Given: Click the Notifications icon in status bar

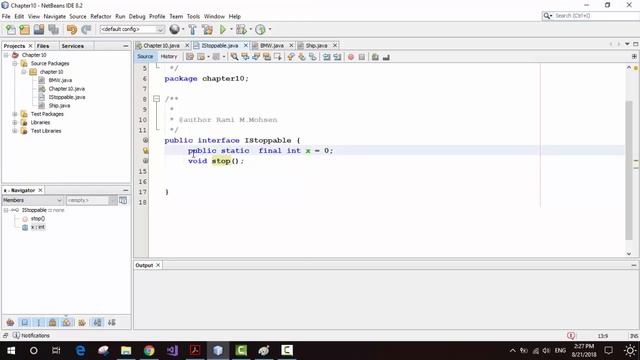Looking at the screenshot, I should point(16,336).
